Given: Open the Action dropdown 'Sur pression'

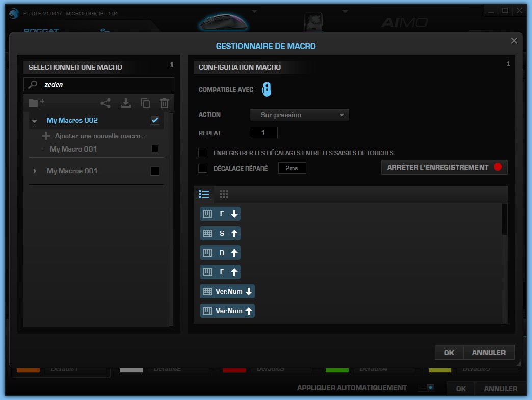Looking at the screenshot, I should (x=299, y=115).
